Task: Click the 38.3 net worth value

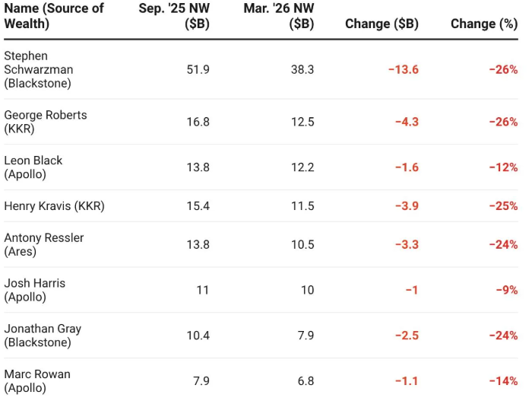Action: pos(302,69)
